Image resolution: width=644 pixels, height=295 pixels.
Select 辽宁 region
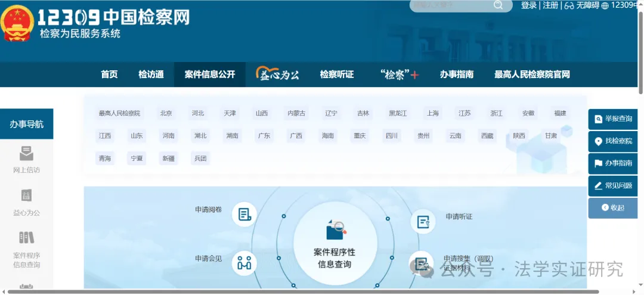tap(331, 113)
